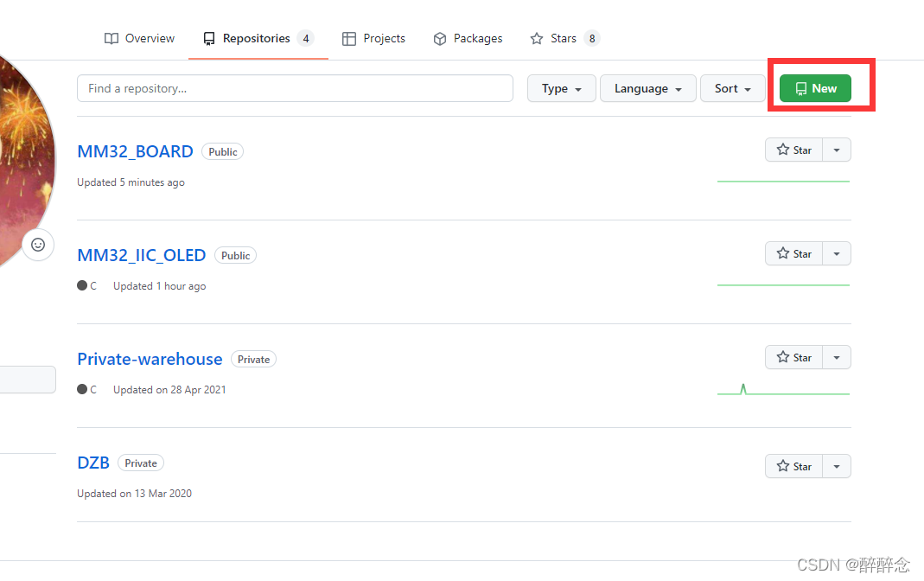This screenshot has width=924, height=581.
Task: Click the Public label next to MM32_IIC_OLED
Action: (236, 256)
